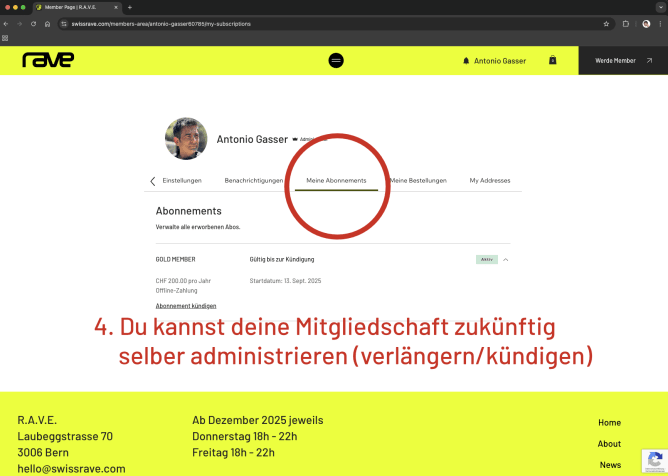
Task: Click the arrow icon beside Werde Member
Action: click(x=649, y=61)
